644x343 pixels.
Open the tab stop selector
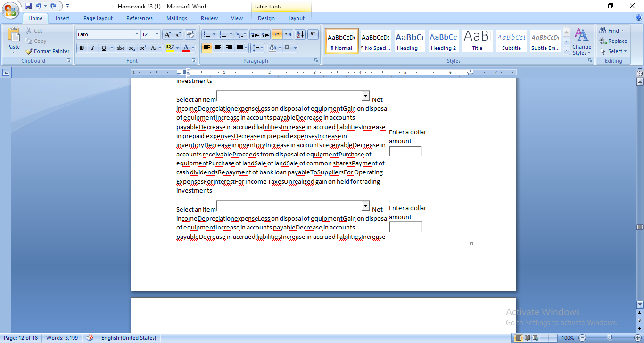click(6, 73)
